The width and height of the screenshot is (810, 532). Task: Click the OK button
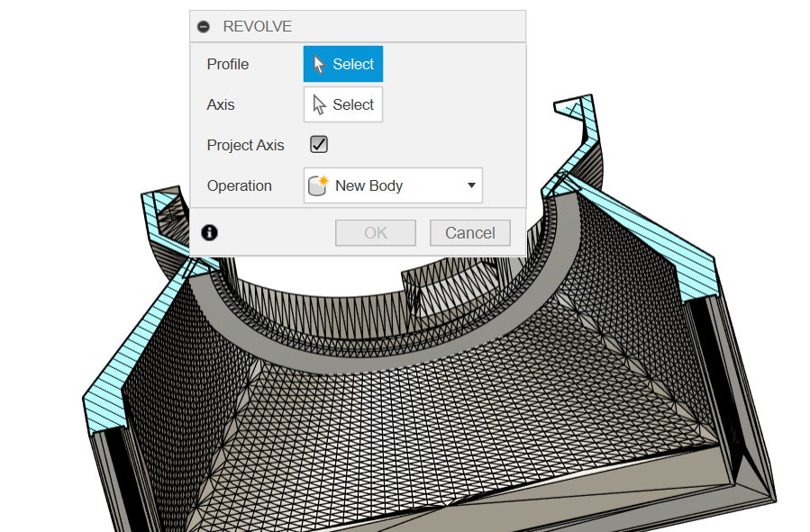376,233
